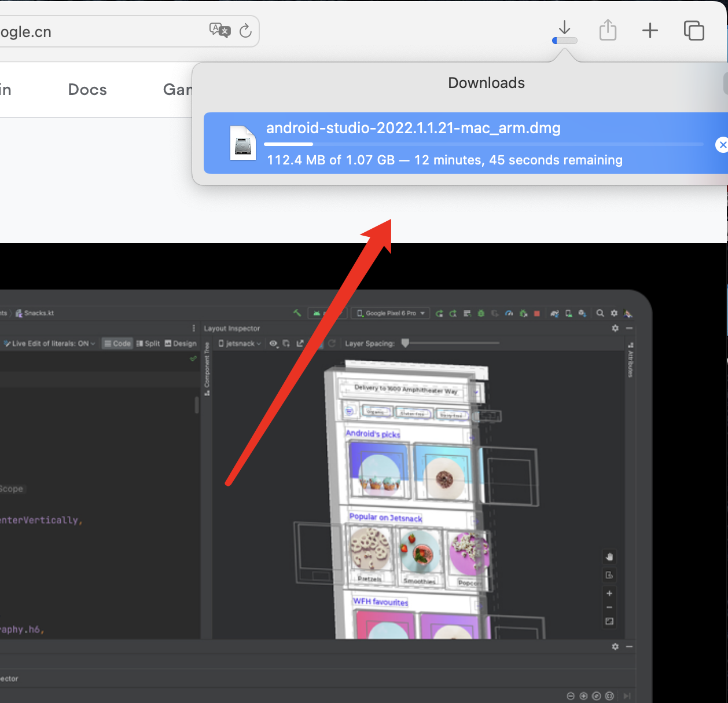The image size is (728, 703).
Task: Click zoom-to-fit icon in Layout Inspector
Action: (609, 621)
